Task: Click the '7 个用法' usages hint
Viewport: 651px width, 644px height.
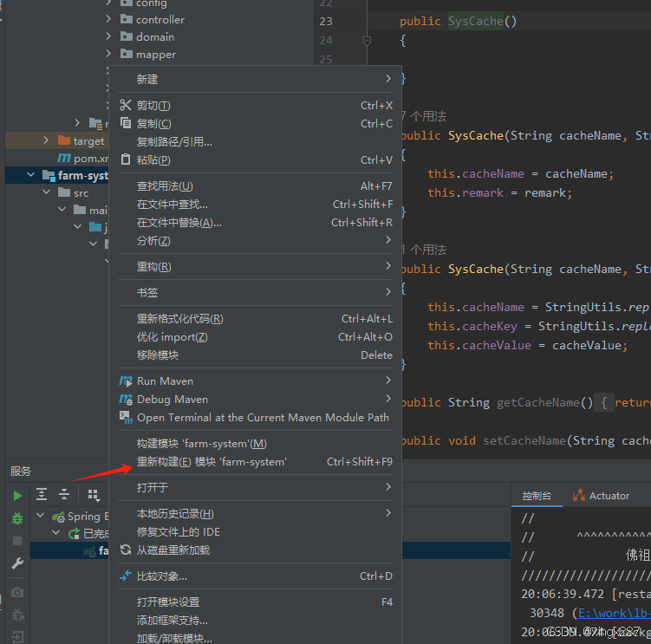Action: point(424,116)
